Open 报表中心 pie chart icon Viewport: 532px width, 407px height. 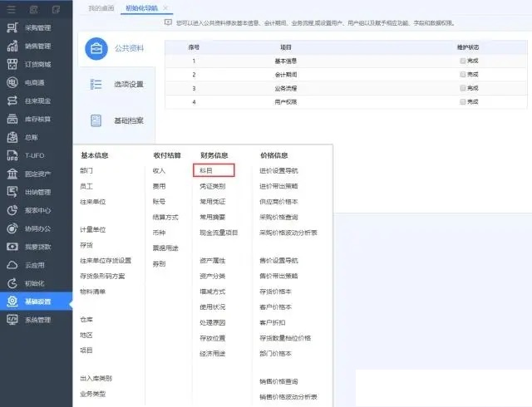pos(12,210)
